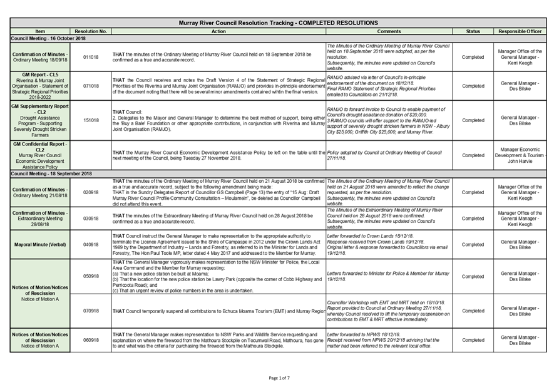This screenshot has width=559, height=392.
Task: Select the Comments column header
Action: tap(388, 31)
